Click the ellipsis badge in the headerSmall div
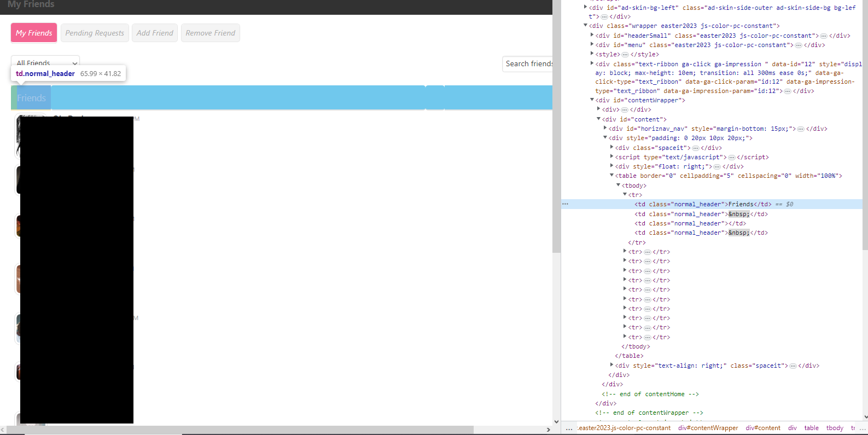 click(824, 36)
